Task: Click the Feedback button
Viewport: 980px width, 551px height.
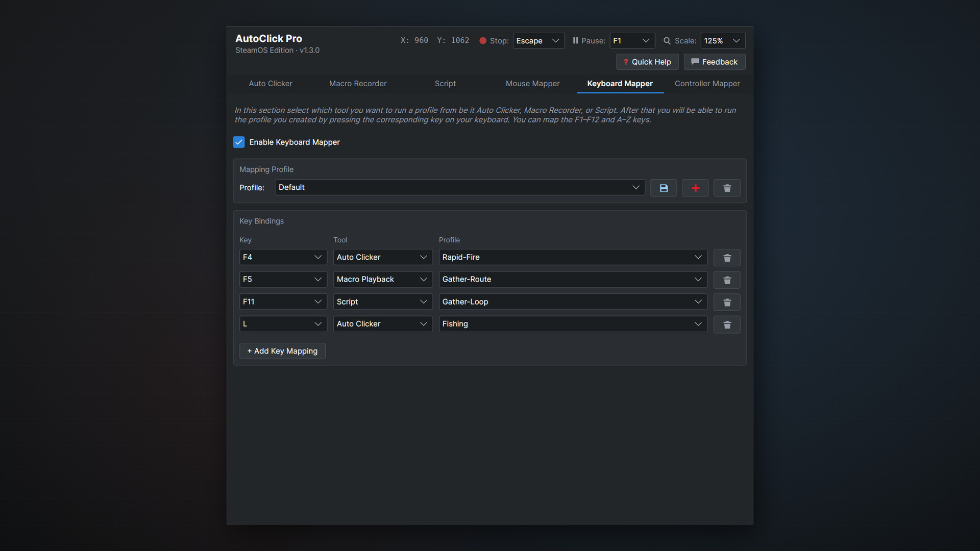Action: click(x=715, y=62)
